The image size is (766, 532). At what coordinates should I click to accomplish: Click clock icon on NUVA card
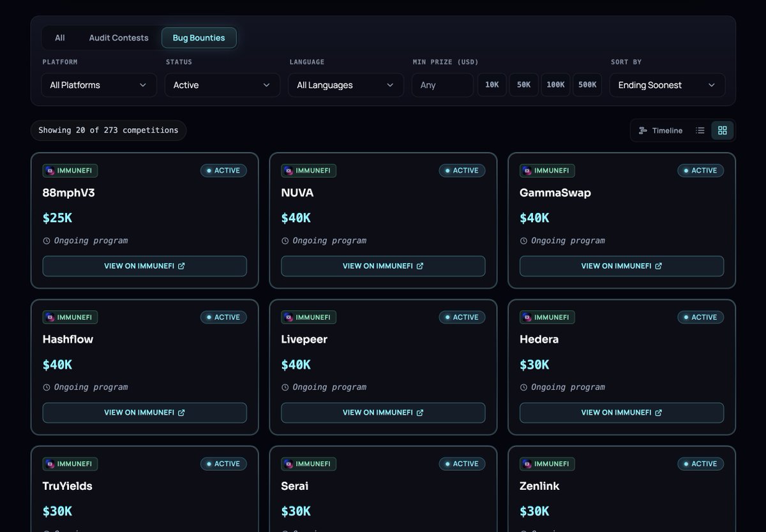[285, 241]
